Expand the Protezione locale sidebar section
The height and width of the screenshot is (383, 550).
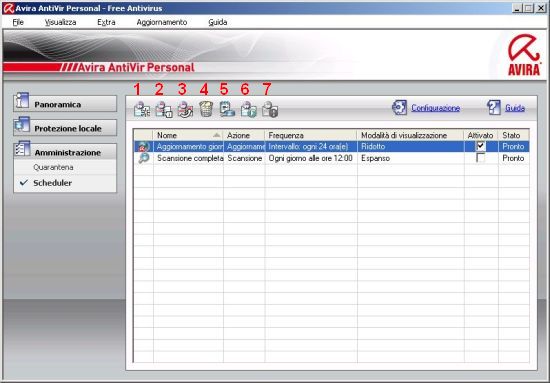coord(65,128)
